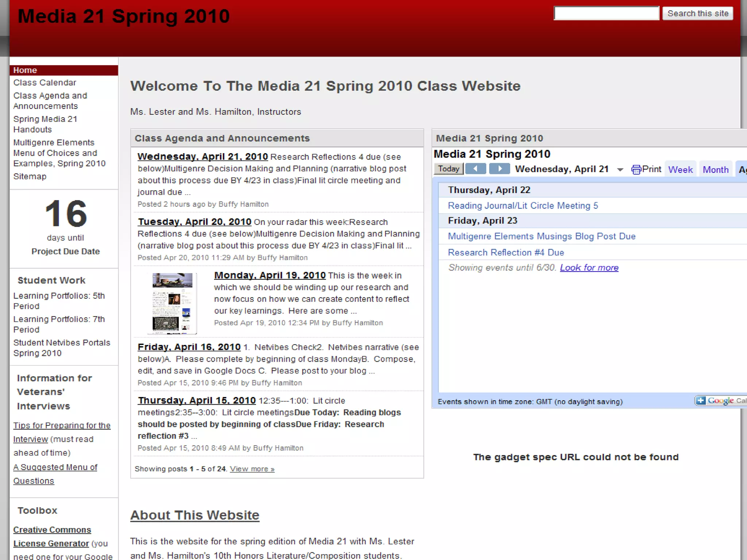Click the previous-day arrow in the calendar
This screenshot has height=560, width=747.
click(x=476, y=169)
